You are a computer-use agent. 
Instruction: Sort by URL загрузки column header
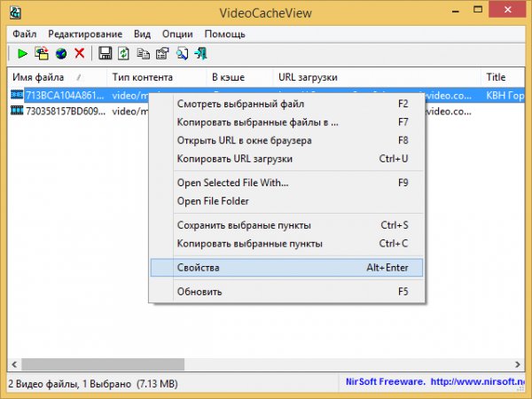(377, 77)
